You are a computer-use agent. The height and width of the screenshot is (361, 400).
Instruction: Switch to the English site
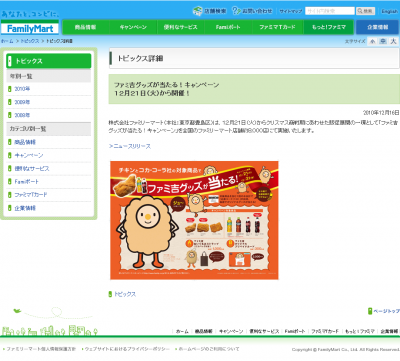(390, 11)
